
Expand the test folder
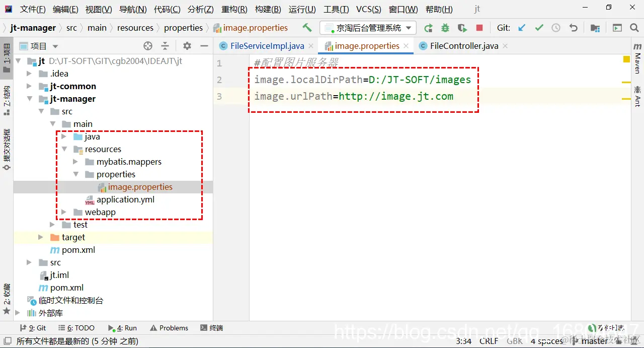click(52, 225)
